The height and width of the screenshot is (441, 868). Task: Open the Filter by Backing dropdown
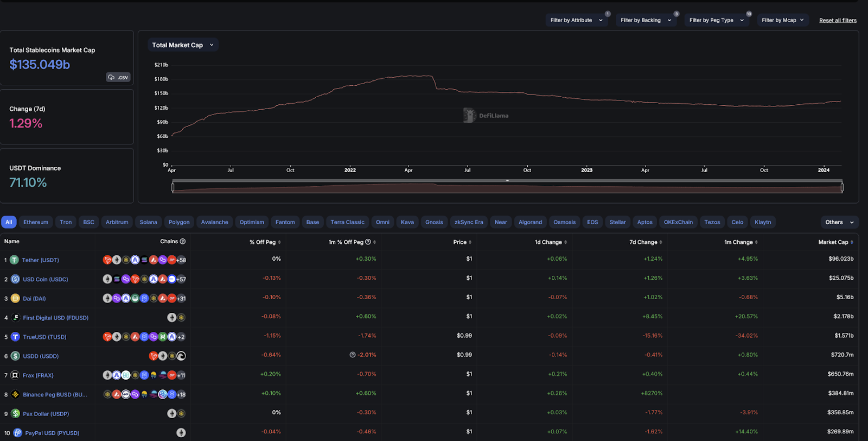[x=646, y=20]
